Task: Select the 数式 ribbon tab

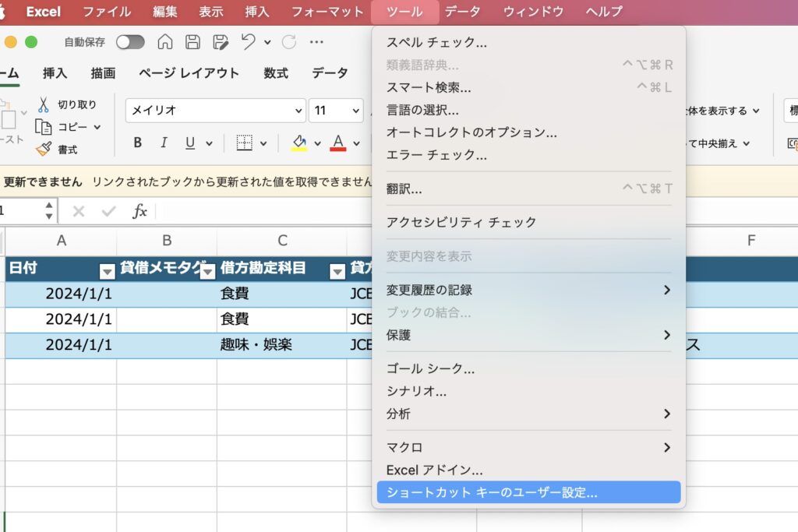Action: tap(276, 73)
